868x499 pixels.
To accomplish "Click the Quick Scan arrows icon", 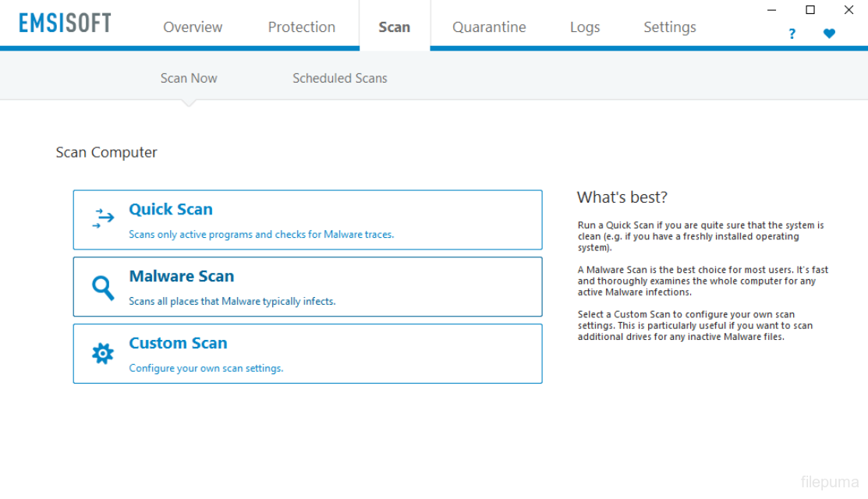I will [103, 218].
